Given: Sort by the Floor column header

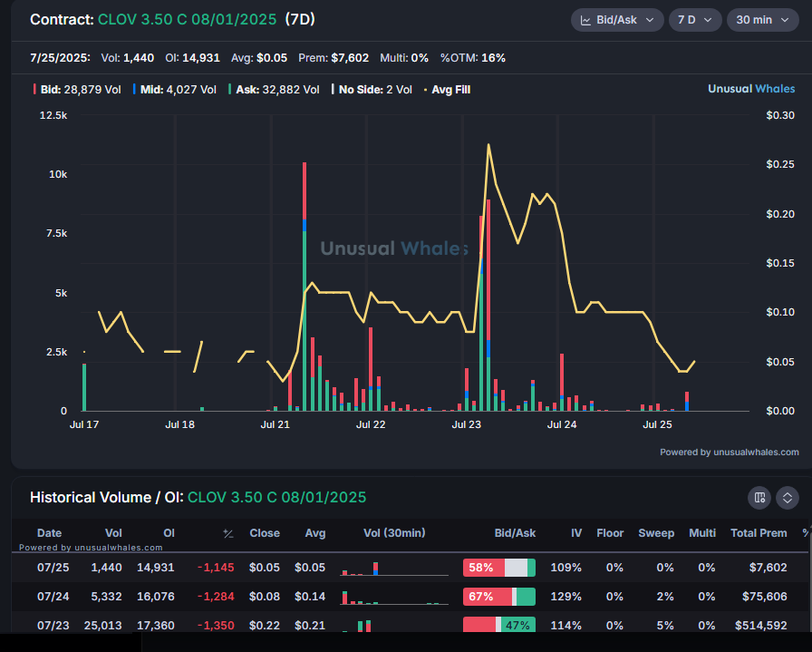Looking at the screenshot, I should click(x=610, y=533).
